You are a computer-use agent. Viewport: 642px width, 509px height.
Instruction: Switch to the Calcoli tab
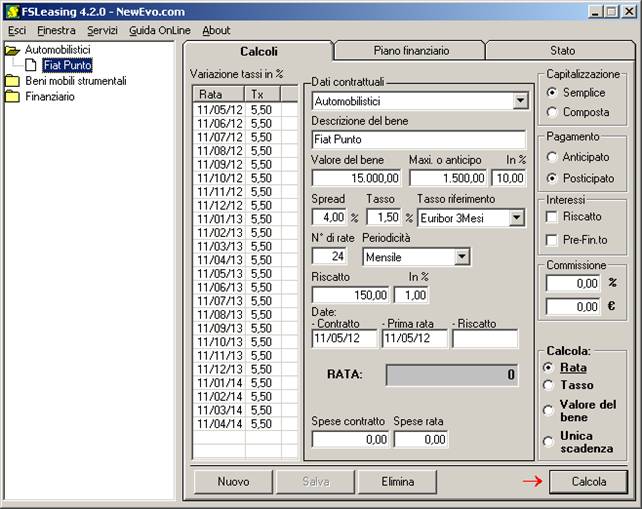coord(259,51)
